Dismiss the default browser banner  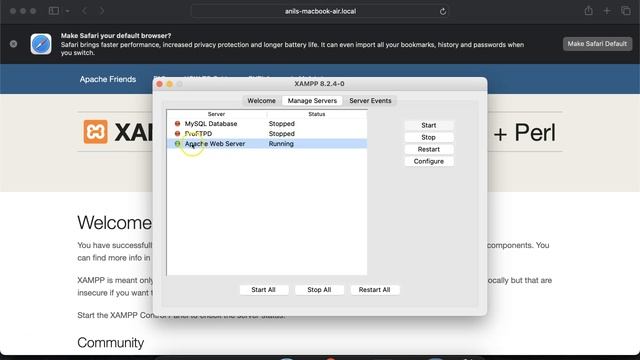[x=13, y=44]
